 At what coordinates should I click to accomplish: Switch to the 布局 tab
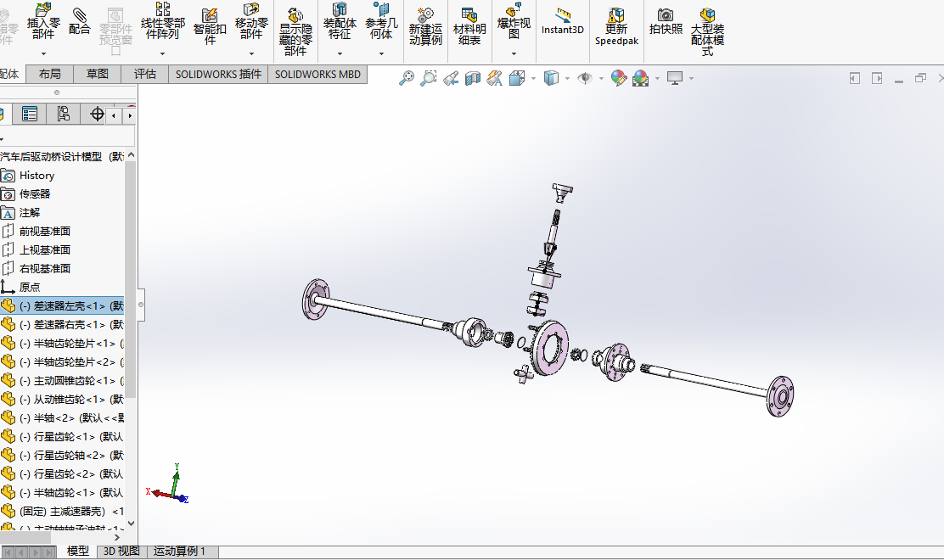tap(49, 74)
